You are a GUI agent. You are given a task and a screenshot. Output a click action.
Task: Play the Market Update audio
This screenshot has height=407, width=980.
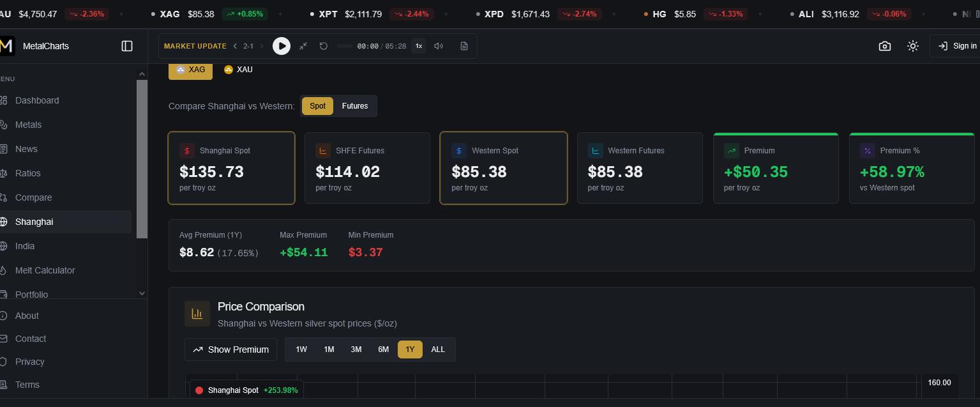tap(282, 46)
